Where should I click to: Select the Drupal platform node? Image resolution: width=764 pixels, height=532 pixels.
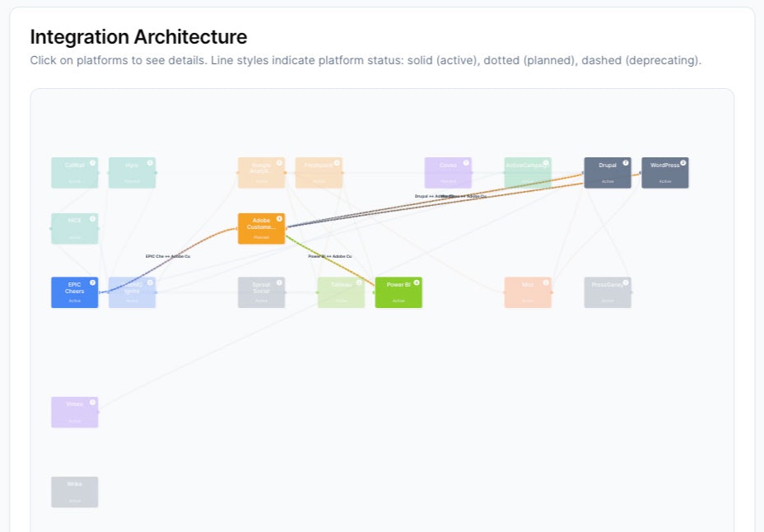tap(608, 172)
